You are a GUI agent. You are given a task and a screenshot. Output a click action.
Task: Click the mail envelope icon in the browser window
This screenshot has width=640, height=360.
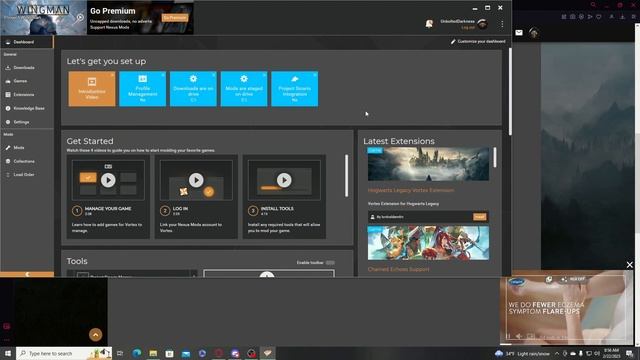(519, 33)
